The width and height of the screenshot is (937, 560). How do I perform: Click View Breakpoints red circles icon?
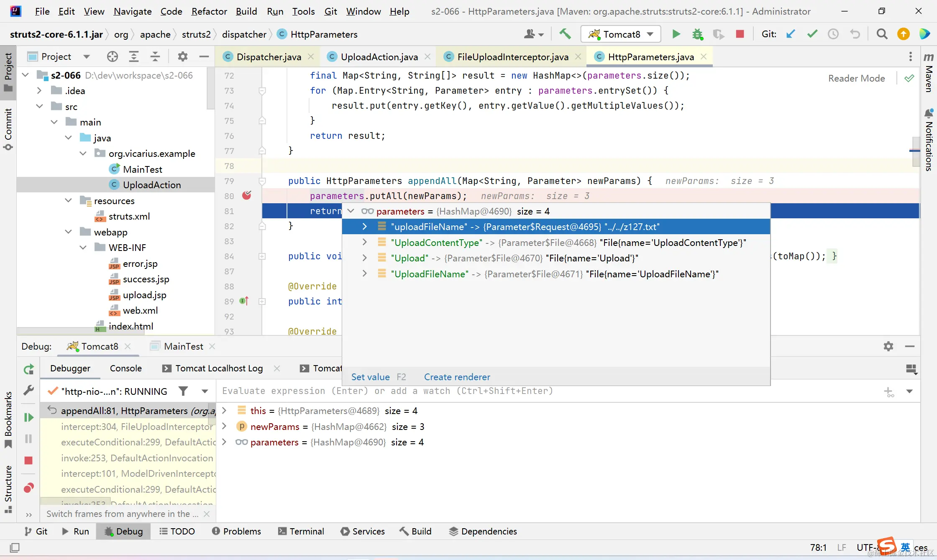pos(28,488)
